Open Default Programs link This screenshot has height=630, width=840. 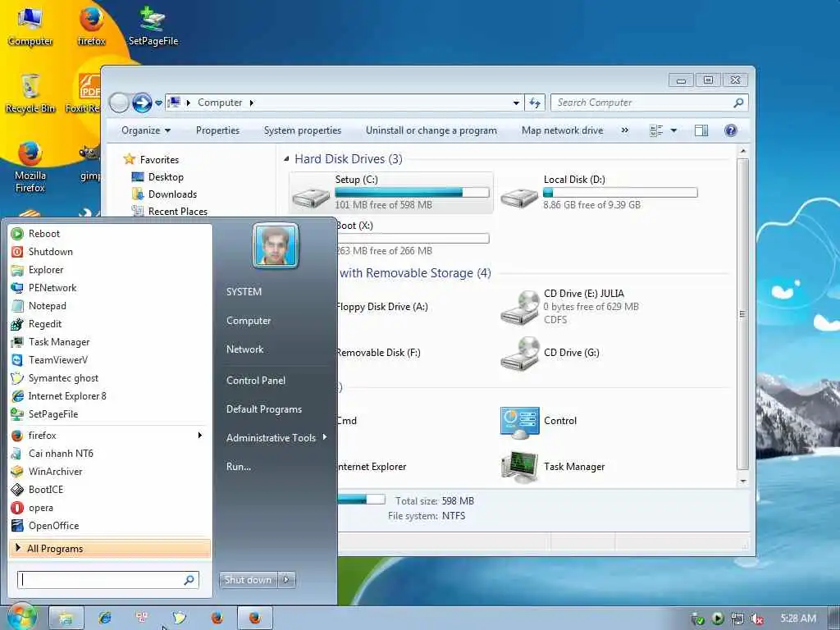click(x=263, y=409)
